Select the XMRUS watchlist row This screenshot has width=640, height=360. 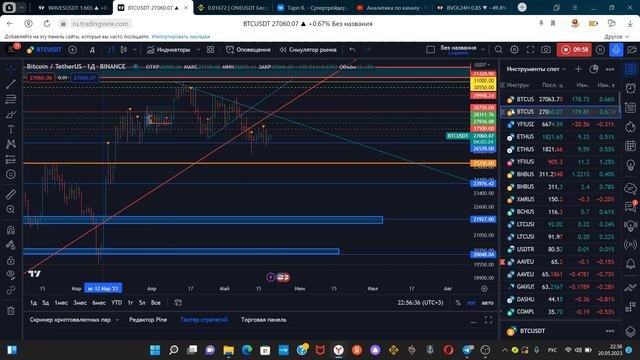tap(561, 199)
